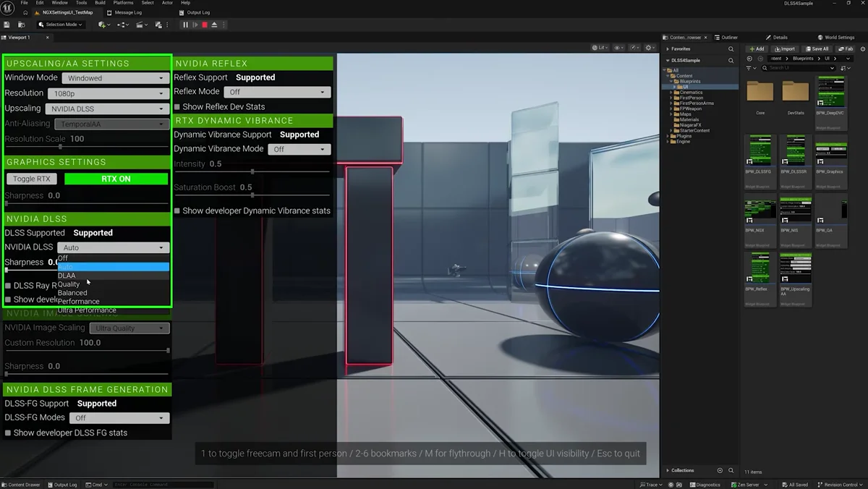
Task: Expand the Cinematics folder in tree
Action: click(671, 93)
